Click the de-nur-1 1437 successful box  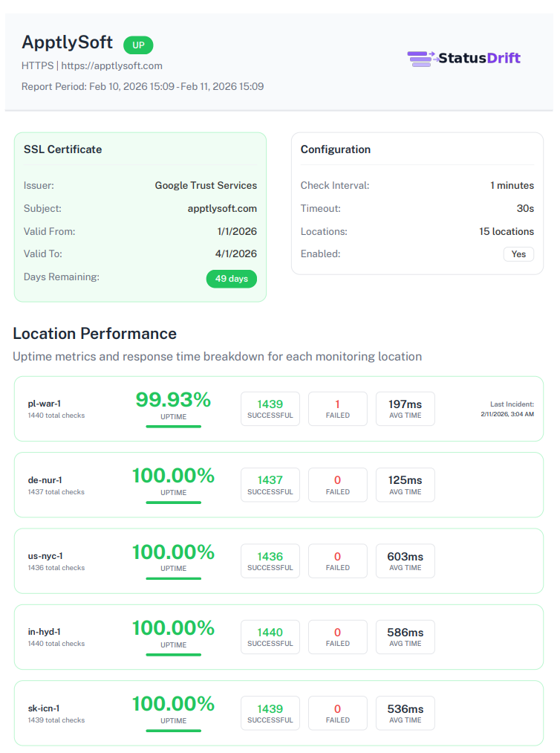click(x=270, y=485)
